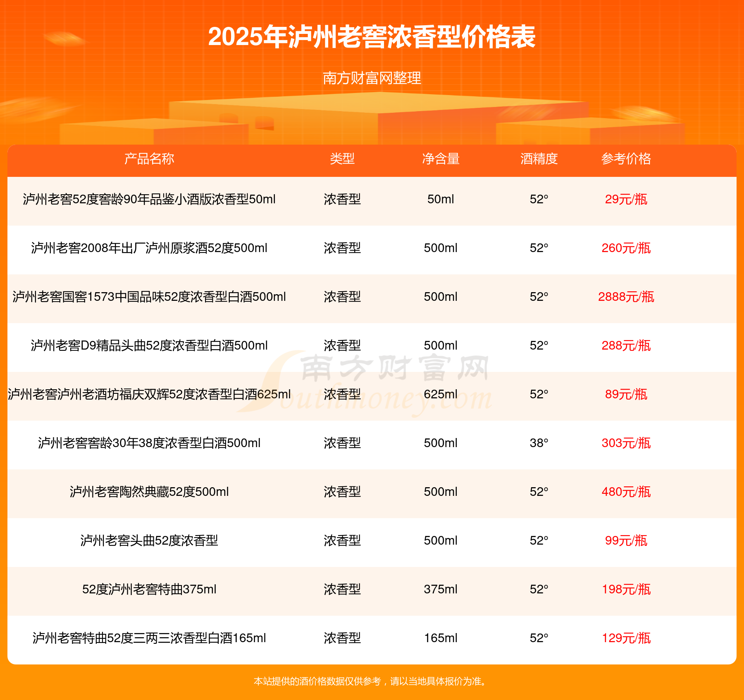This screenshot has width=744, height=700.
Task: Select the price 480元/瓶
Action: click(x=626, y=492)
